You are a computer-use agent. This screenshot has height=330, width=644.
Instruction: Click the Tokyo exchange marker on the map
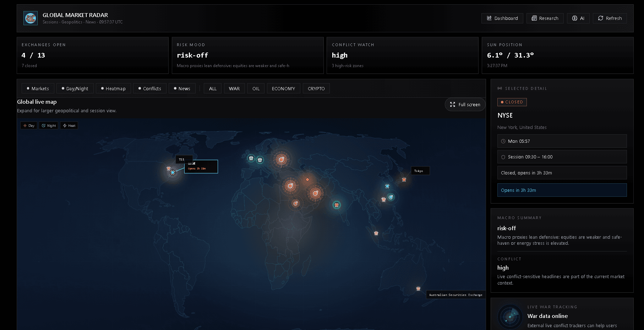tap(404, 180)
